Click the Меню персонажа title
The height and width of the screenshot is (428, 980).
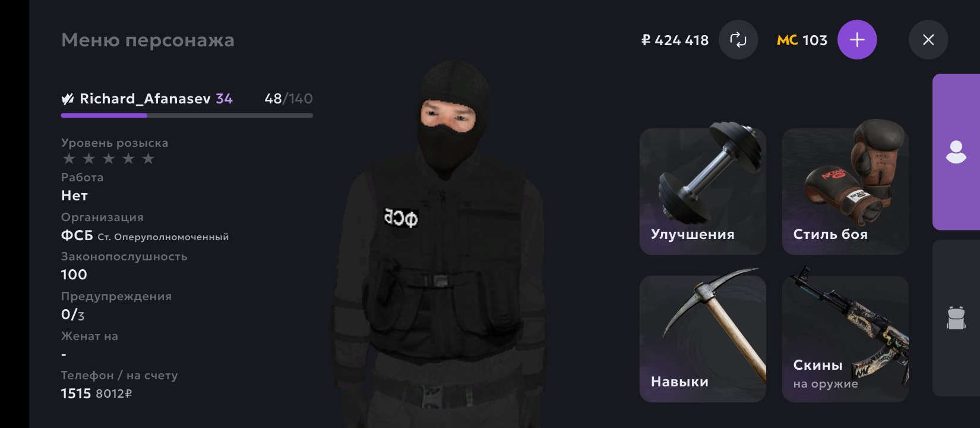tap(148, 40)
